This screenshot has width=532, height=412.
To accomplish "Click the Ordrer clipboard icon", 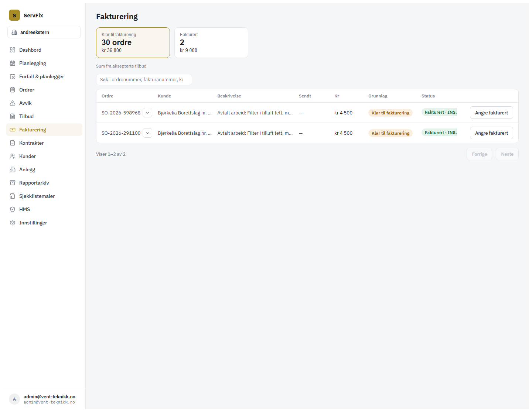I will 13,90.
